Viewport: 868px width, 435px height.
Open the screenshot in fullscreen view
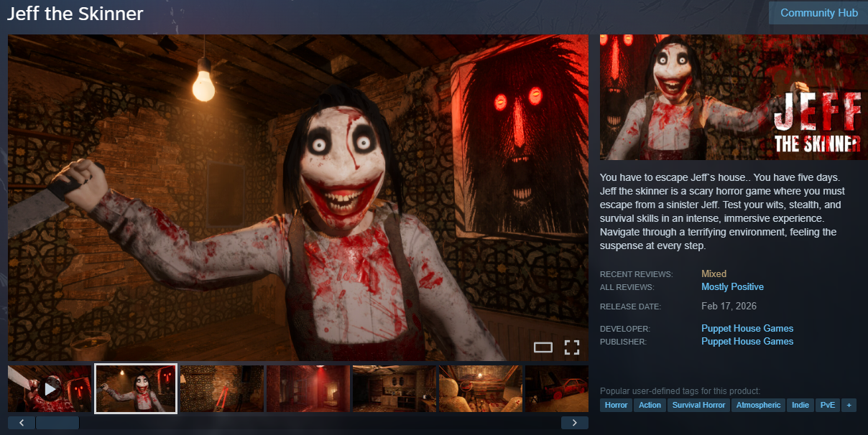tap(571, 347)
